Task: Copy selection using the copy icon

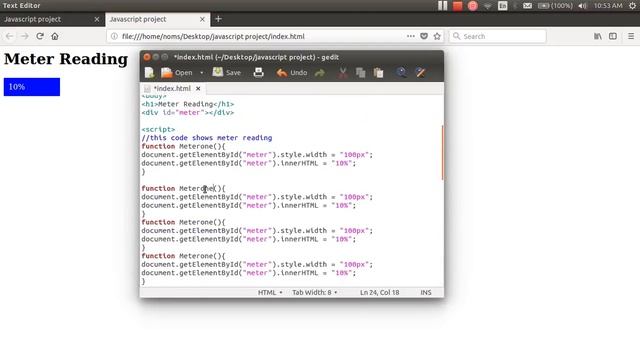Action: [x=360, y=73]
